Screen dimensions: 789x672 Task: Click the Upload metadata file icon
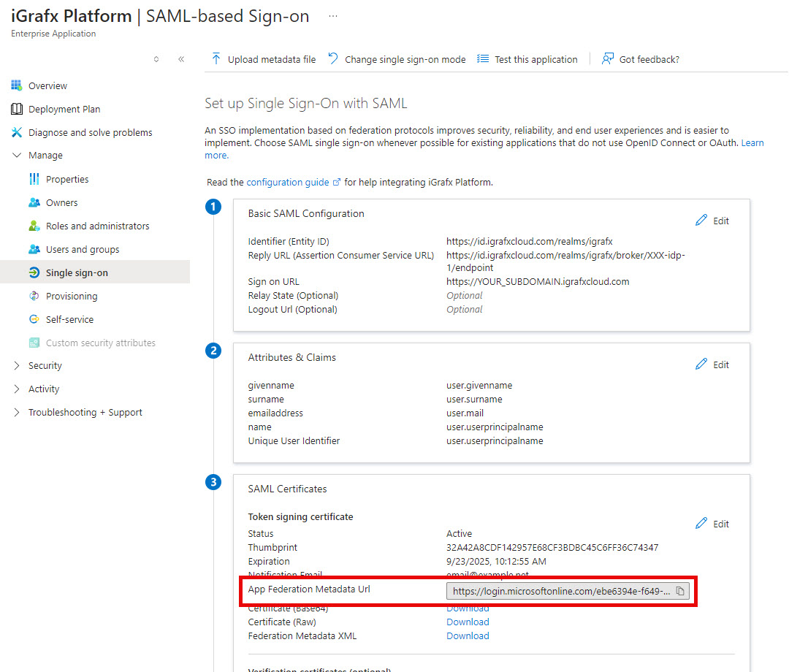(216, 59)
